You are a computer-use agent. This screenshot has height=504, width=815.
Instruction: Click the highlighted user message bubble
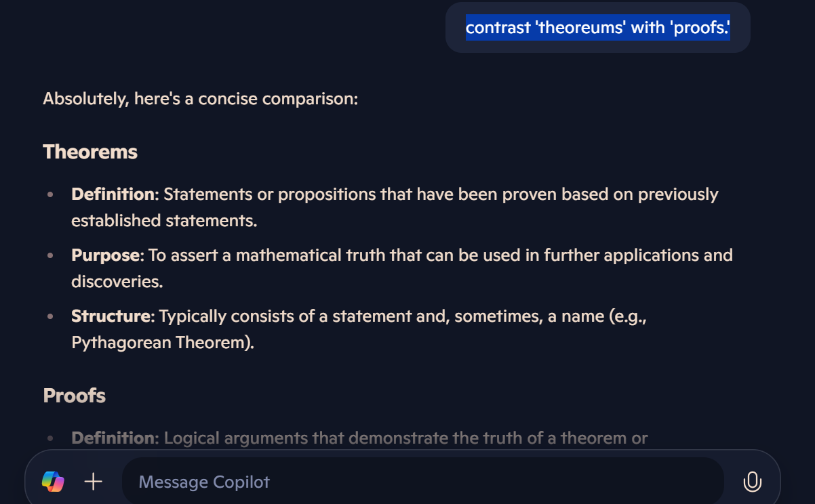point(597,28)
